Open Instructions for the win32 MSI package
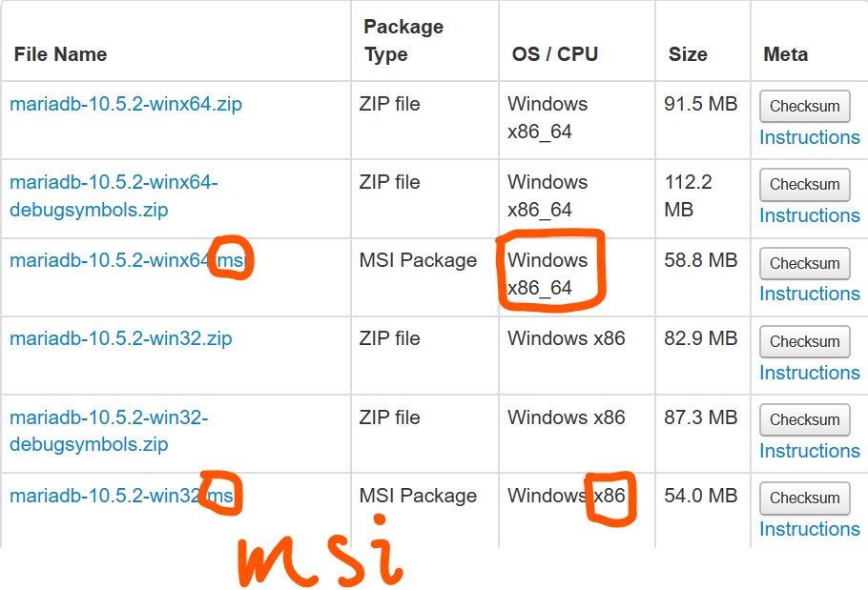The image size is (868, 590). [809, 529]
